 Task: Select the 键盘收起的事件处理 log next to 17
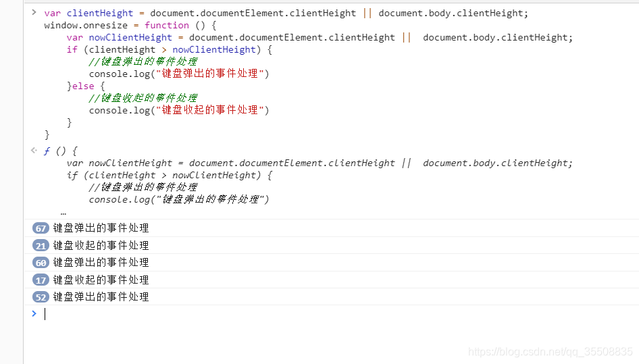tap(101, 280)
